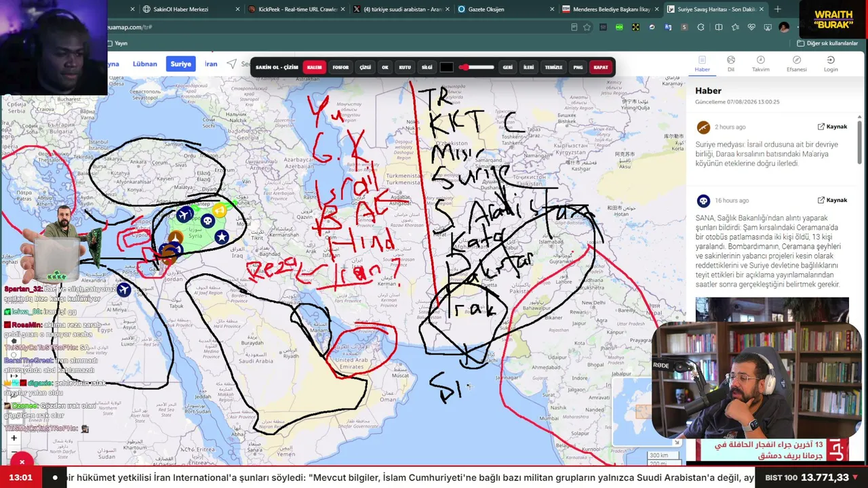
Task: Click the brown source avatar of first news
Action: click(x=703, y=127)
